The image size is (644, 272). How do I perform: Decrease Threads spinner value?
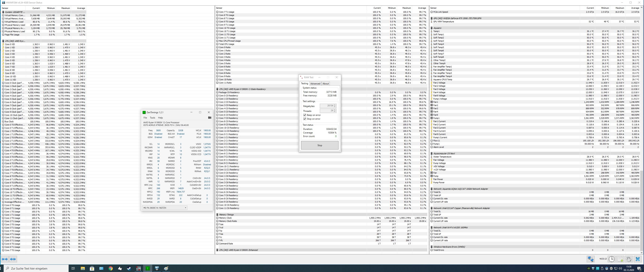335,112
